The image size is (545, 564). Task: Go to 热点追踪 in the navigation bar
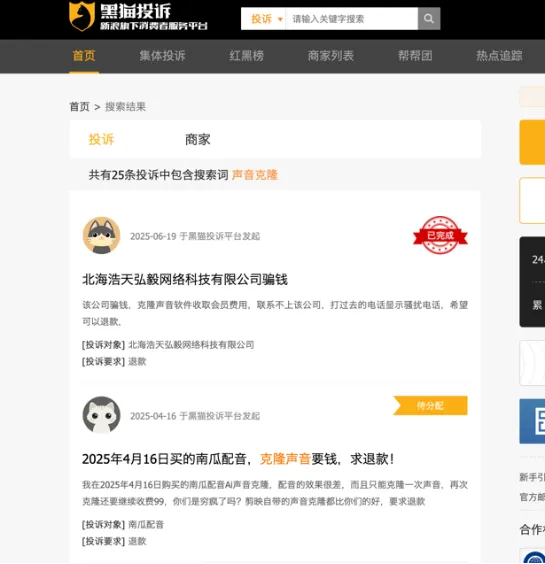(499, 56)
